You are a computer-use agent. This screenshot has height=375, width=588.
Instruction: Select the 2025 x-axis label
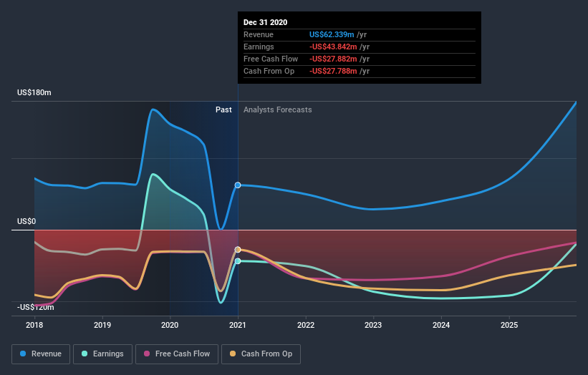(509, 325)
